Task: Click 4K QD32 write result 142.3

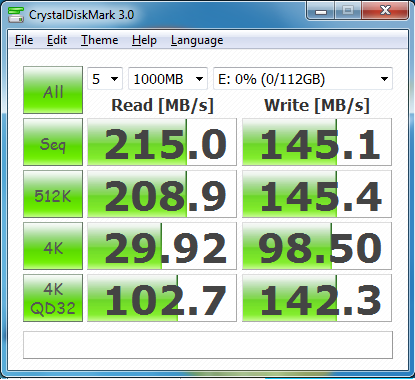Action: [x=317, y=298]
